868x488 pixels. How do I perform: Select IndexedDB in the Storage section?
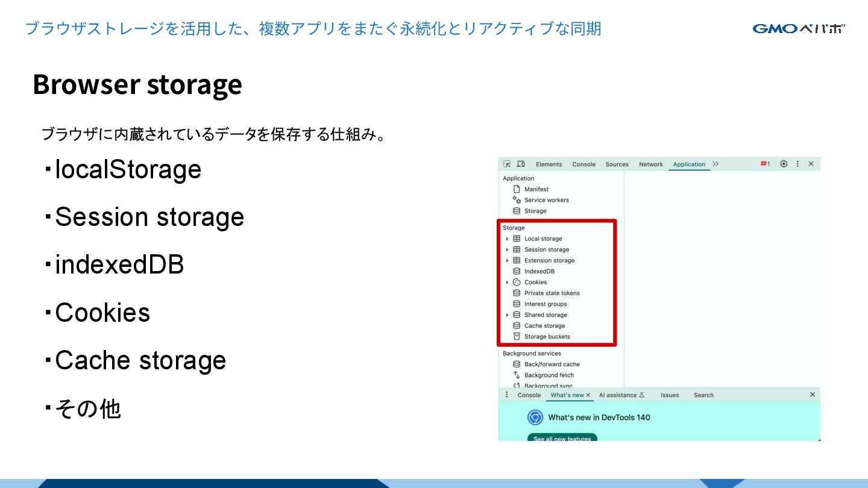539,271
